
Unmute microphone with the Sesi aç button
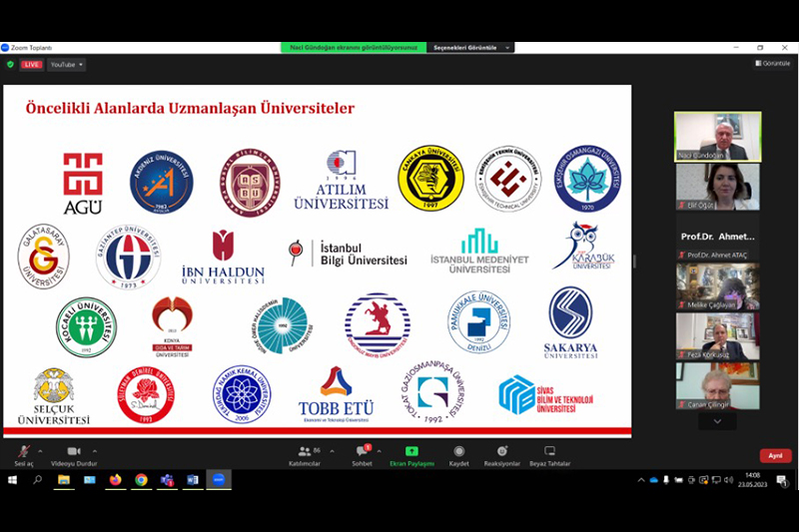[23, 454]
